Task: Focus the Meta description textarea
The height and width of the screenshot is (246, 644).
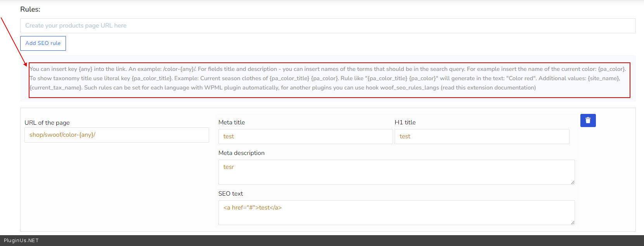Action: (x=396, y=172)
